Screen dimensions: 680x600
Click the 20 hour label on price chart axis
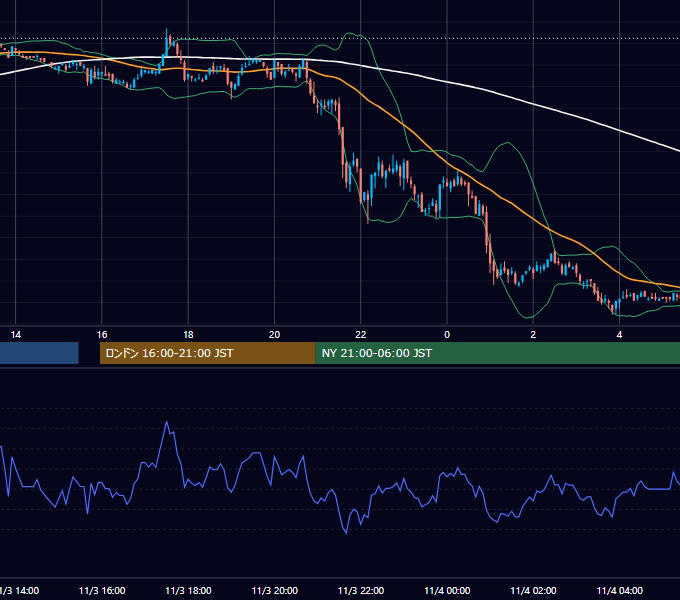pos(275,335)
